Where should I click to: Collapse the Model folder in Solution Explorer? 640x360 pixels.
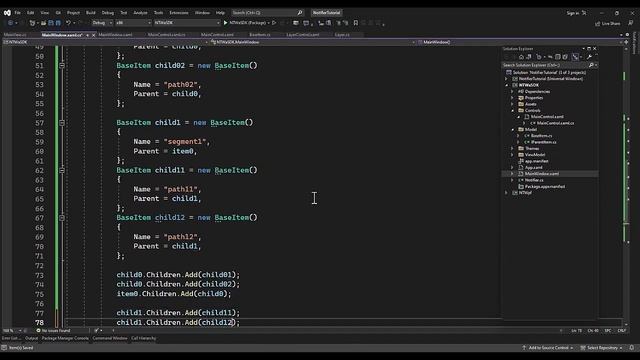point(513,129)
